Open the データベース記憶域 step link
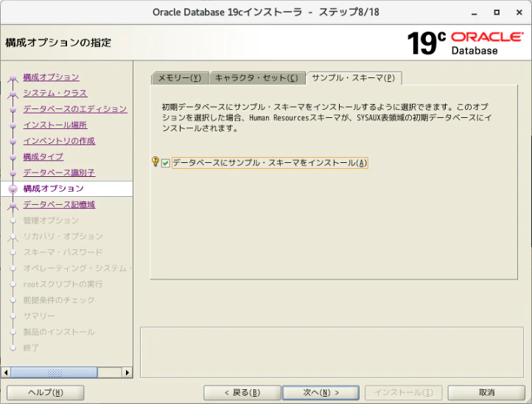 click(60, 205)
